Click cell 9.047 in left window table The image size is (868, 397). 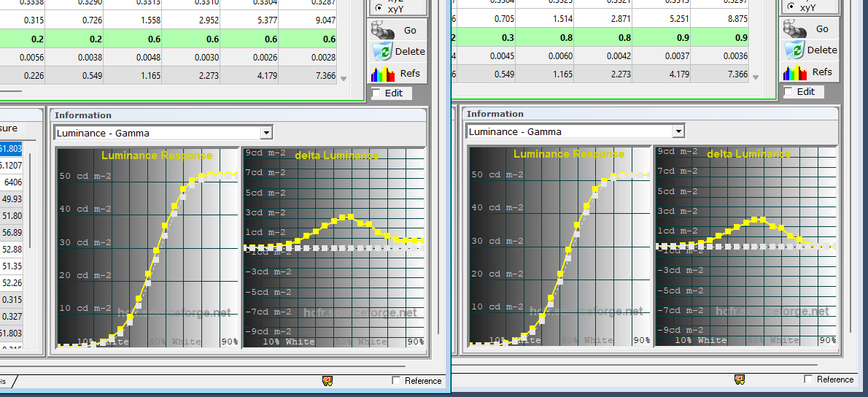pos(308,20)
